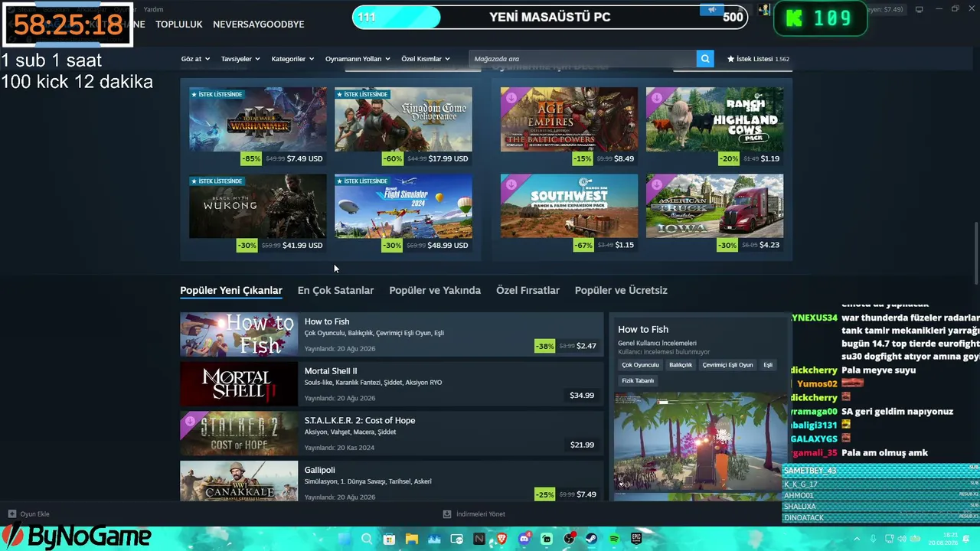
Task: Open Windows taskbar search
Action: click(367, 539)
